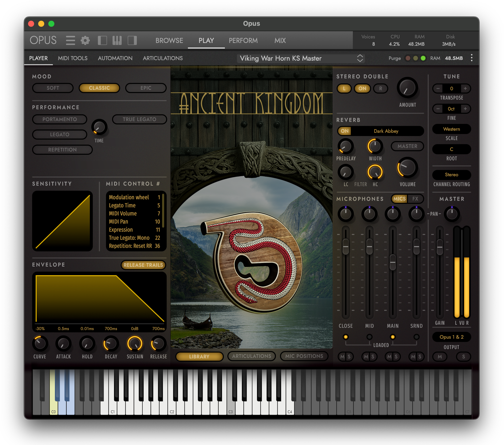Screen dimensions: 504x445
Task: Toggle the virtual keyboard view icon
Action: click(x=117, y=40)
